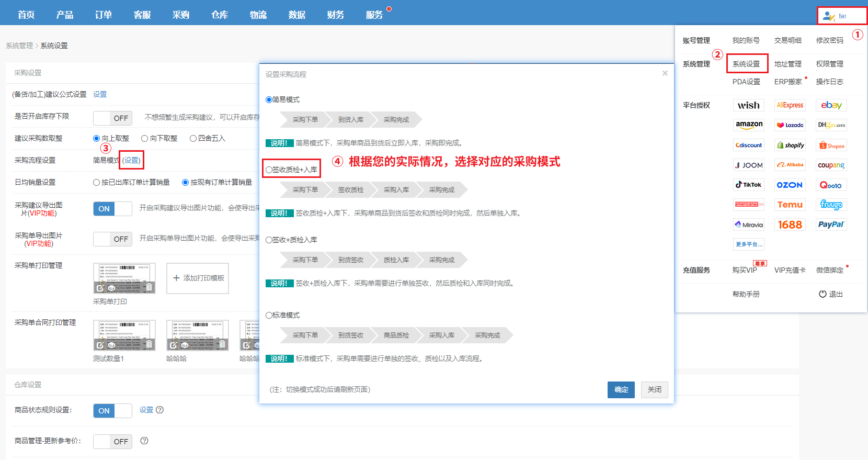Image resolution: width=868 pixels, height=460 pixels.
Task: Click 确定 in the purchase flow dialog
Action: click(x=621, y=390)
